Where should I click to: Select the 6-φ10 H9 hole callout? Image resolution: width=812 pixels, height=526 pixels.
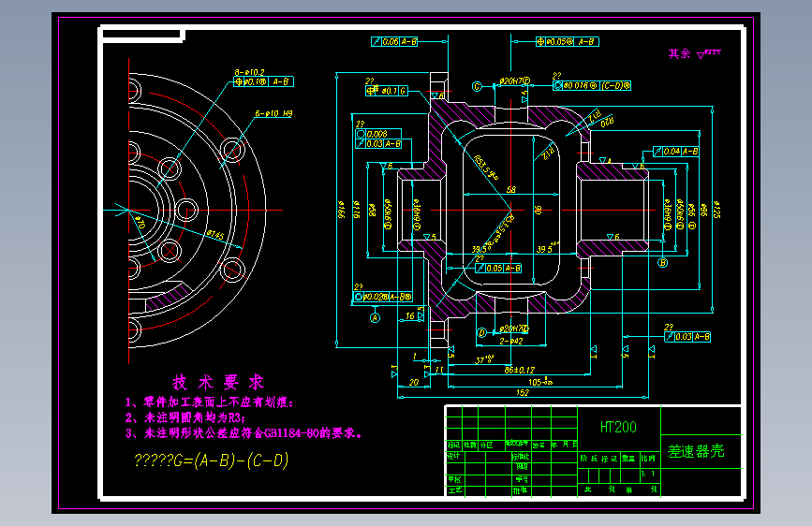(273, 114)
